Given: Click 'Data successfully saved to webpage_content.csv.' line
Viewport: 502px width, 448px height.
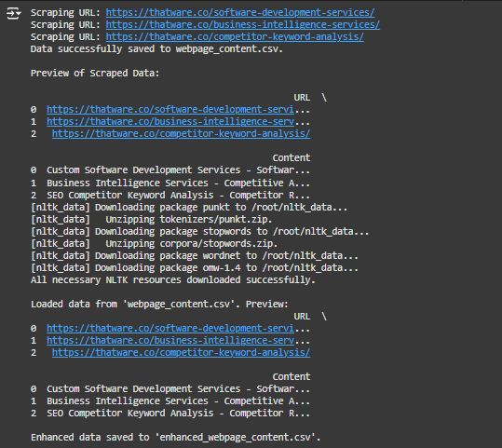Looking at the screenshot, I should [x=156, y=49].
